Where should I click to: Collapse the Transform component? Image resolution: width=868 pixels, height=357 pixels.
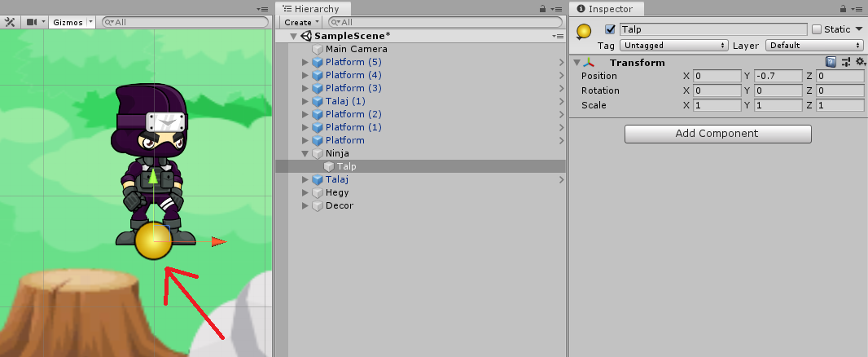point(576,63)
